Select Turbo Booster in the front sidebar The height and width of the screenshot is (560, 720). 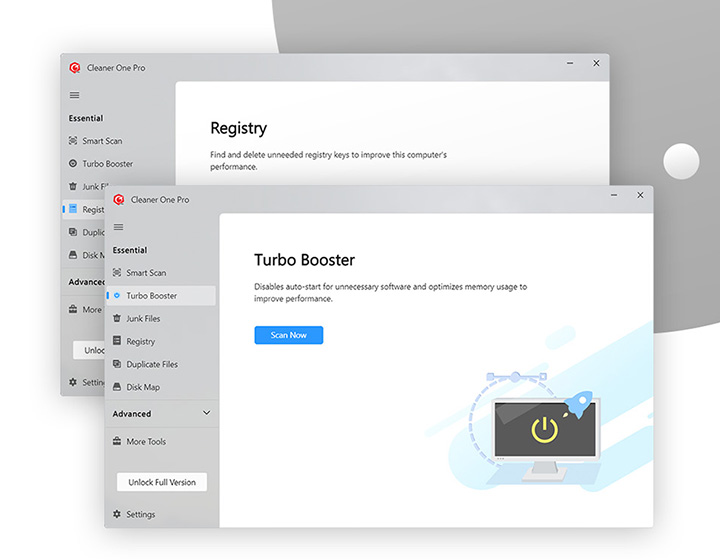[151, 296]
